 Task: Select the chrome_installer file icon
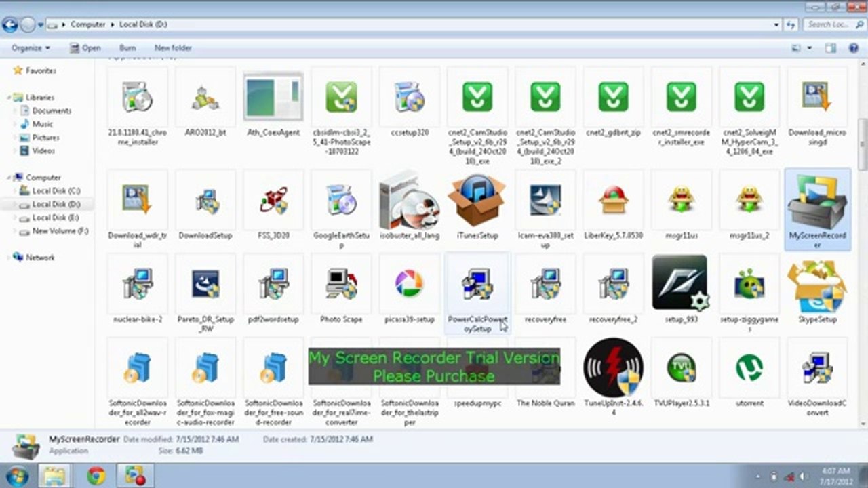[138, 97]
